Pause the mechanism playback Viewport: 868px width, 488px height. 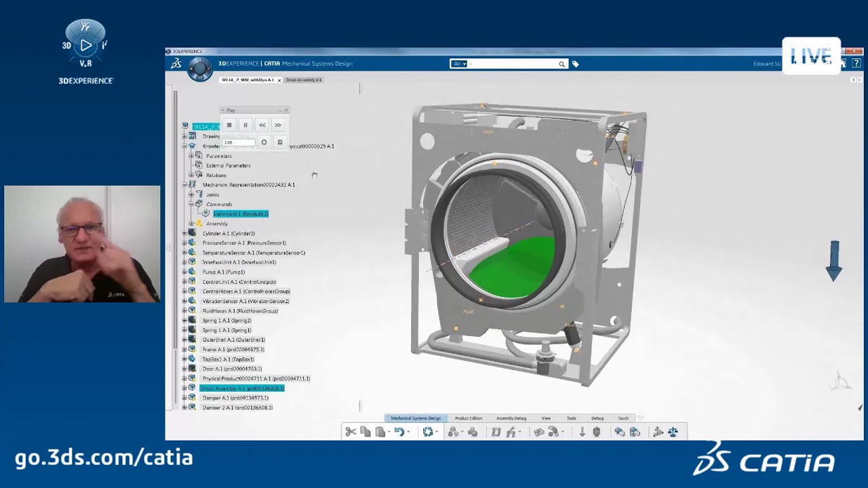(245, 125)
